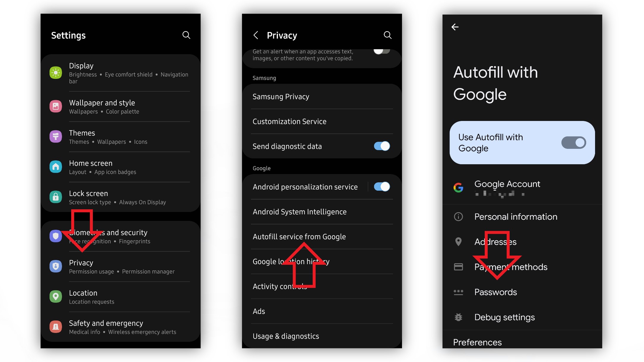Toggle Send diagnostic data

(381, 146)
